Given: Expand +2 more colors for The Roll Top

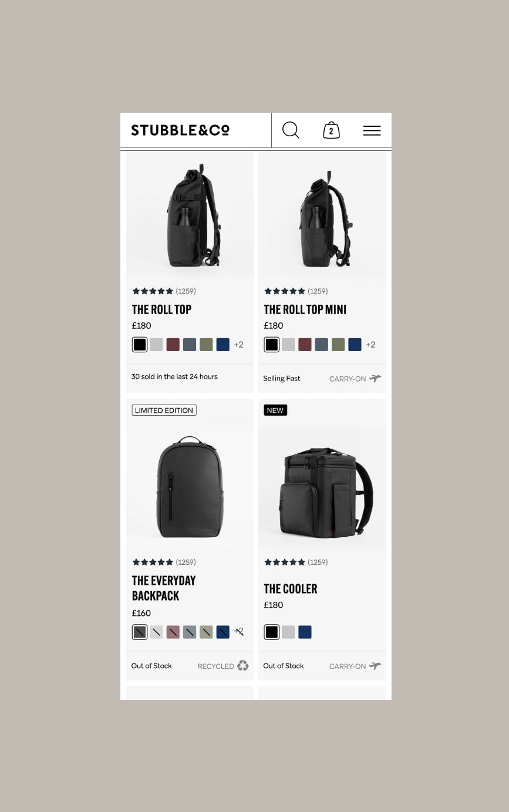Looking at the screenshot, I should click(x=238, y=345).
